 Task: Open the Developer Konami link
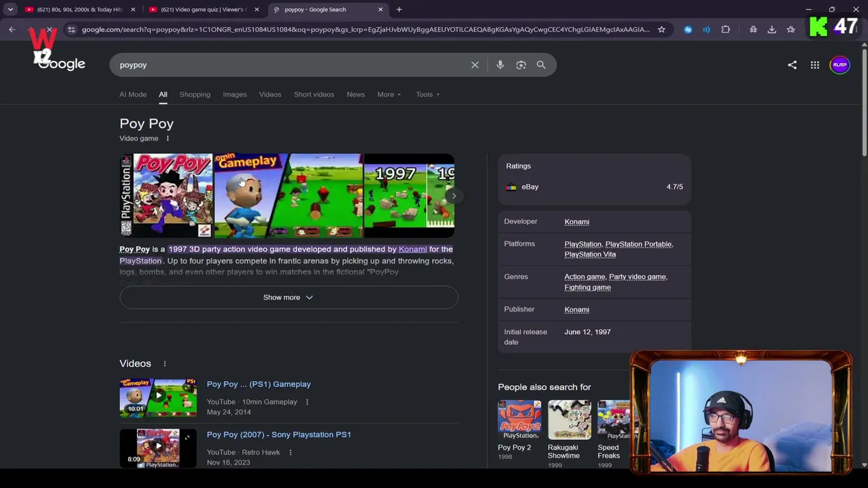tap(576, 222)
